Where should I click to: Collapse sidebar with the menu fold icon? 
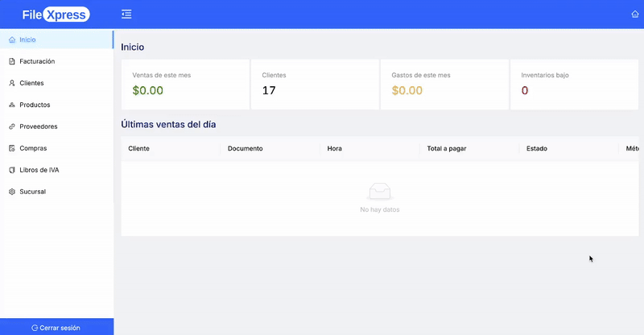(126, 14)
